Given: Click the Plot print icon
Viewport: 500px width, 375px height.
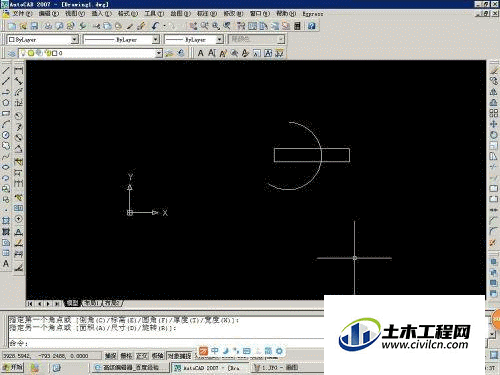Looking at the screenshot, I should [x=48, y=26].
